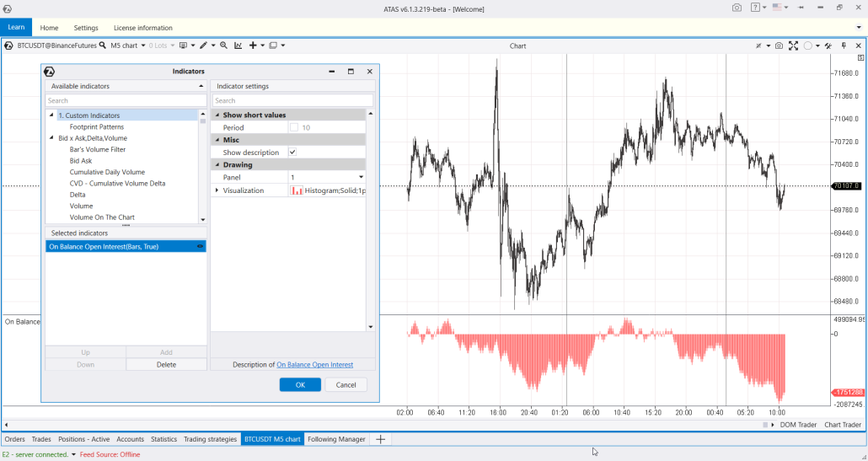Viewport: 868px width, 461px height.
Task: Toggle visibility eye of On Balance Open Interest
Action: click(200, 246)
